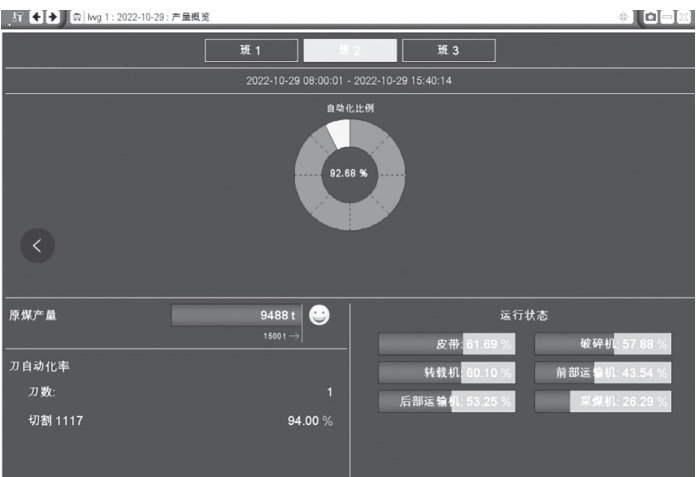Open the 后部运输机 53.25 % status bar
Screen dimensions: 696x477
(x=446, y=402)
